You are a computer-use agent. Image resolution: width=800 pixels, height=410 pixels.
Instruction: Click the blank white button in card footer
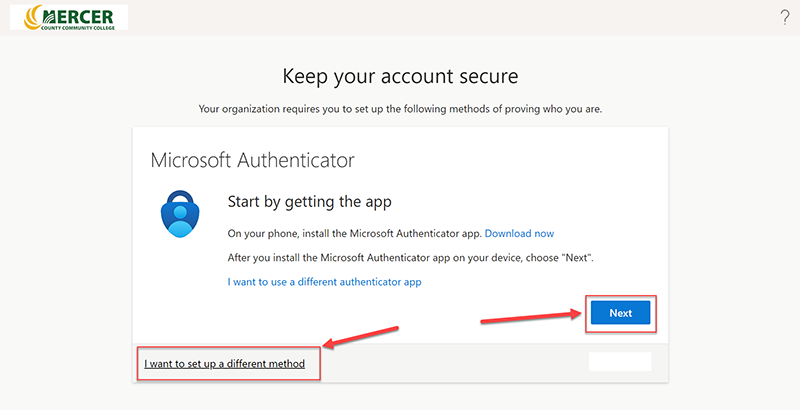point(620,362)
